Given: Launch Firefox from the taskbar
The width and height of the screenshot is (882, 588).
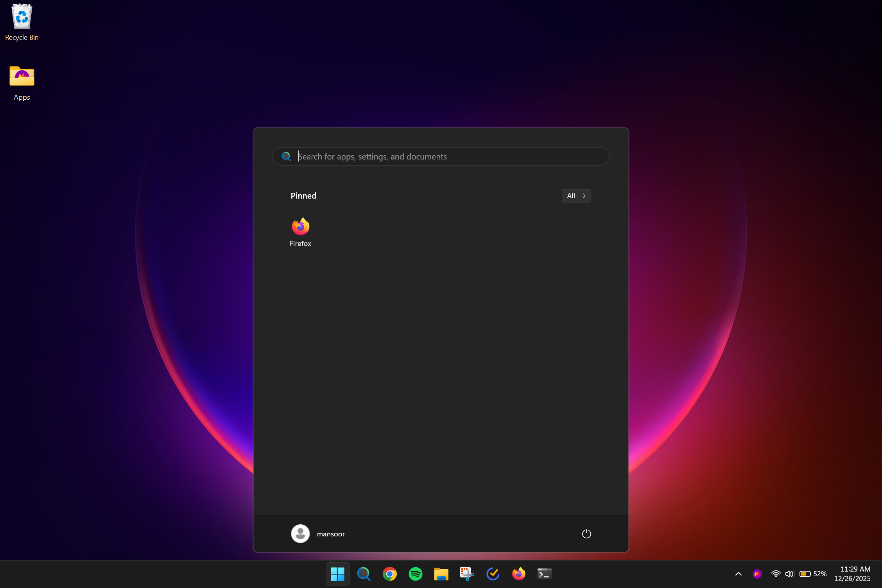Looking at the screenshot, I should (518, 574).
